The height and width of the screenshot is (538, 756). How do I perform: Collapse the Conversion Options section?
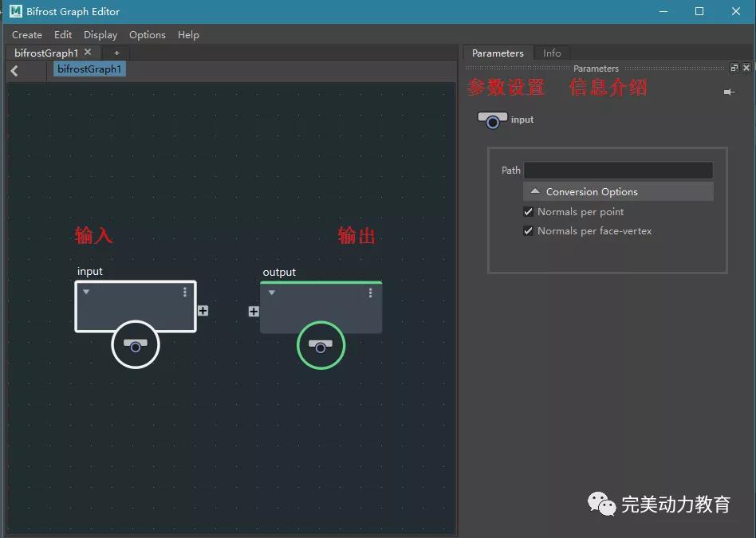point(535,192)
